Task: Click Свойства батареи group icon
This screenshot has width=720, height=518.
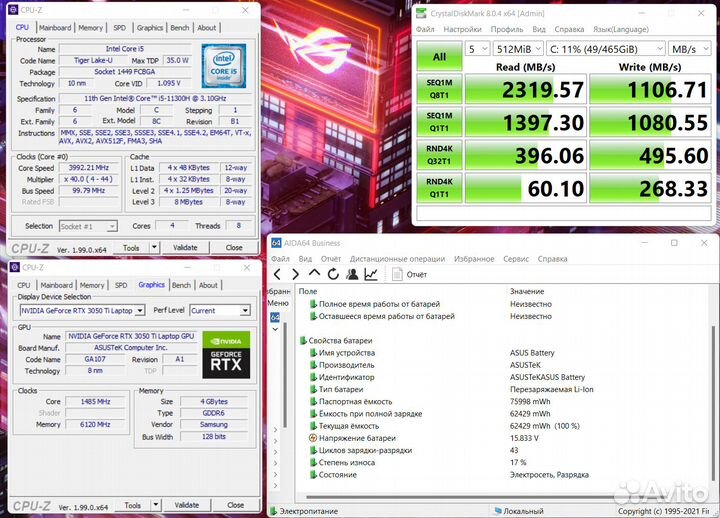Action: coord(303,340)
